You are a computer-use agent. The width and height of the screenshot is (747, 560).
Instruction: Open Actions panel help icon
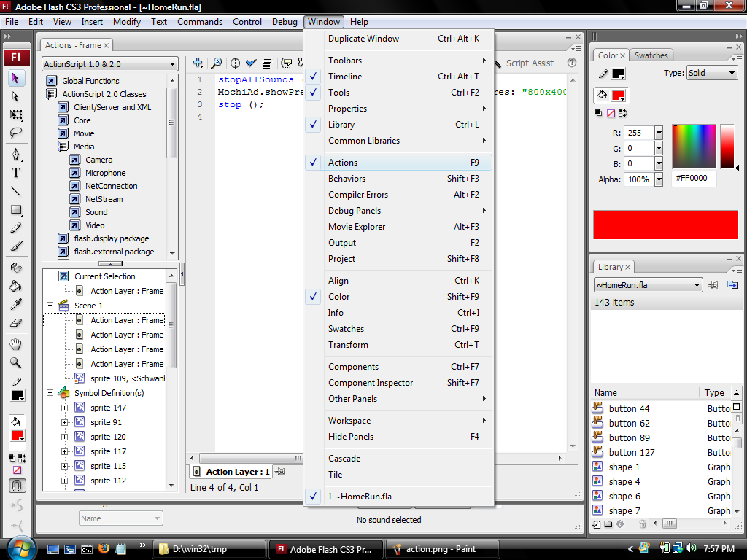pos(572,63)
